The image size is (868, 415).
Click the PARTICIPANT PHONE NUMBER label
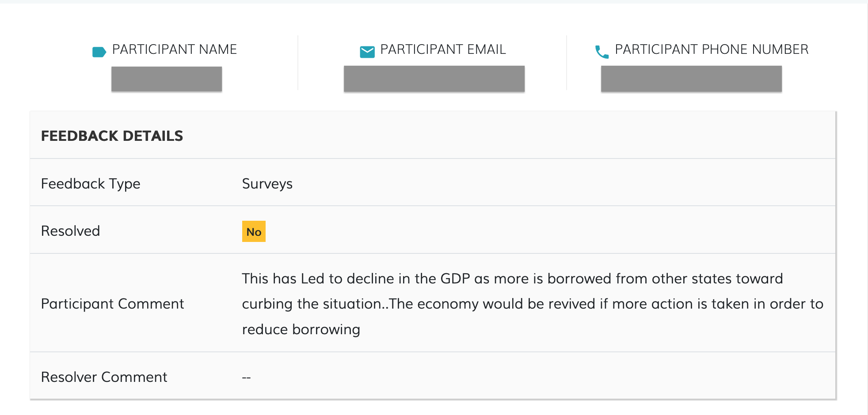coord(712,49)
